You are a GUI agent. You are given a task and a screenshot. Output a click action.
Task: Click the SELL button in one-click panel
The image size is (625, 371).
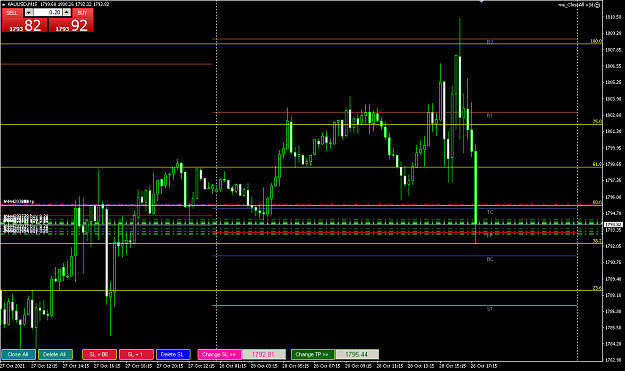(12, 13)
